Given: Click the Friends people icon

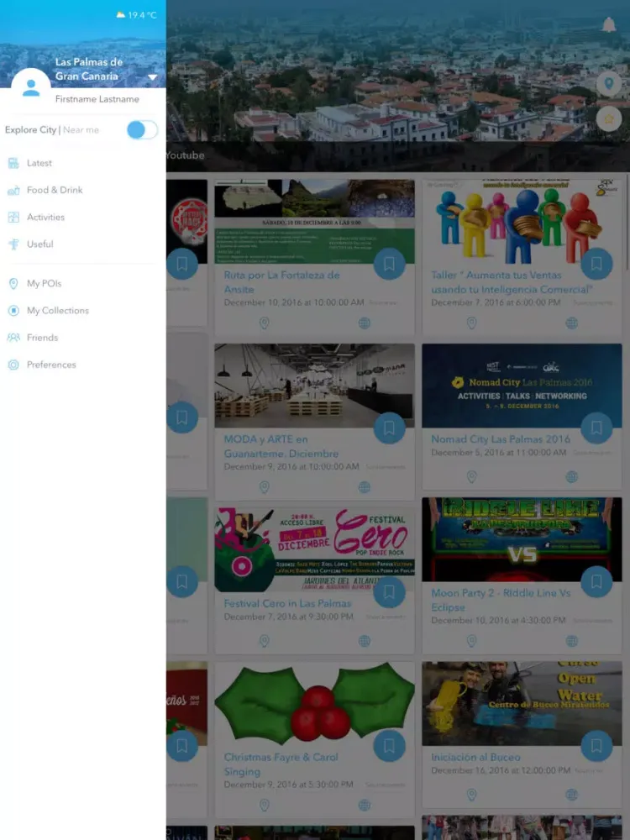Looking at the screenshot, I should coord(13,338).
